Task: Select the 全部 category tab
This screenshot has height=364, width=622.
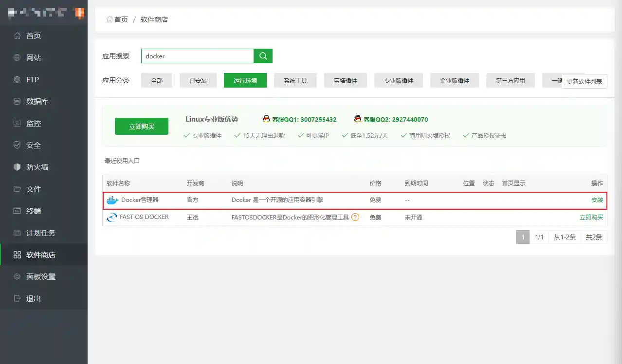Action: (x=157, y=80)
